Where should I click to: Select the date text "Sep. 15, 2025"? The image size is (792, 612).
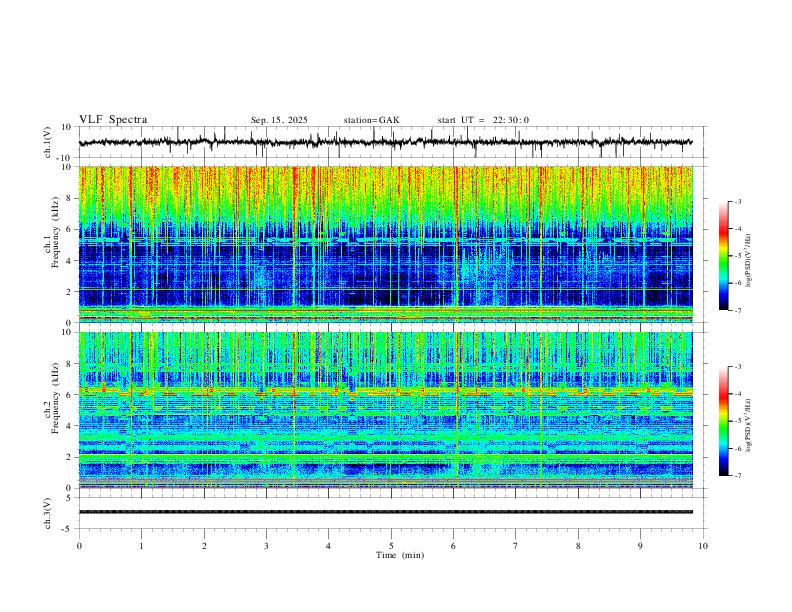pos(279,120)
